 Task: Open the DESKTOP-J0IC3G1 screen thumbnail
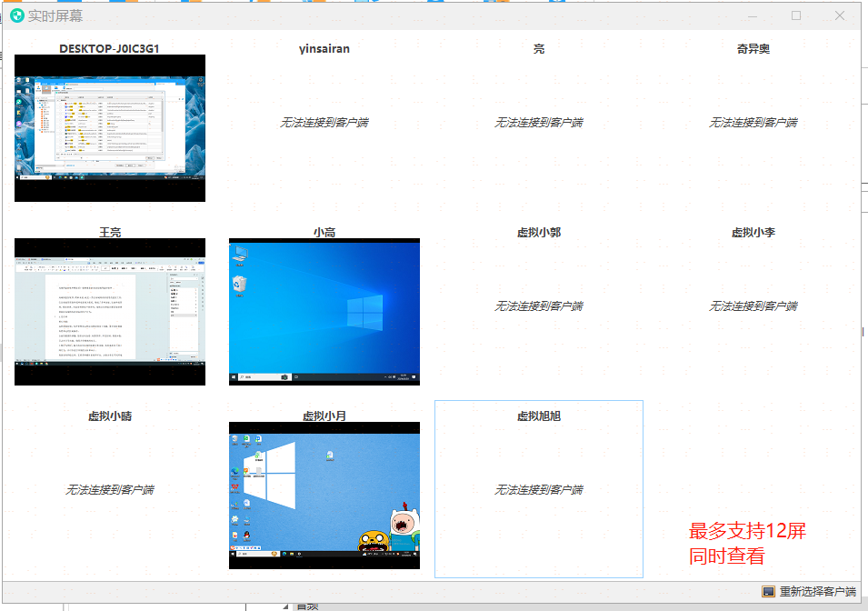(110, 128)
